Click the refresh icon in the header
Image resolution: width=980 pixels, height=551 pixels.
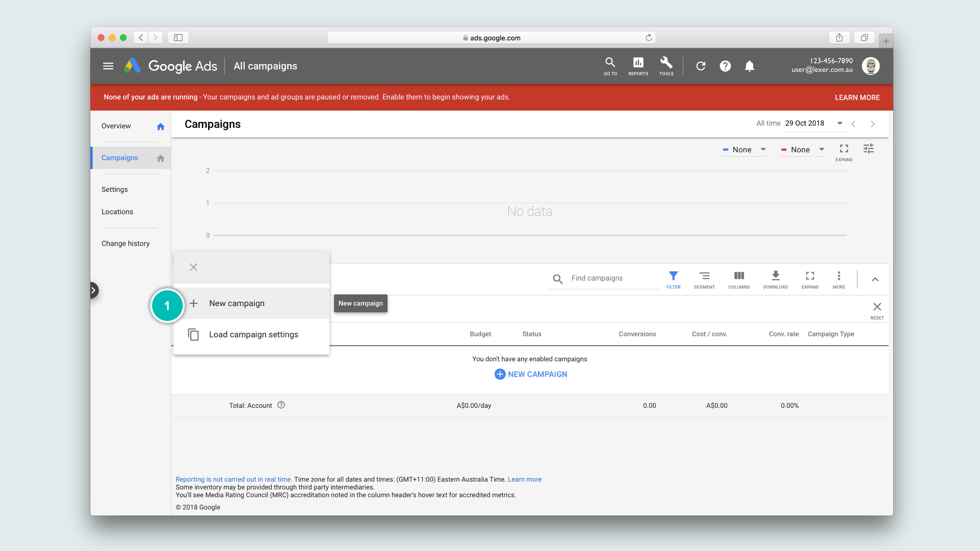701,66
